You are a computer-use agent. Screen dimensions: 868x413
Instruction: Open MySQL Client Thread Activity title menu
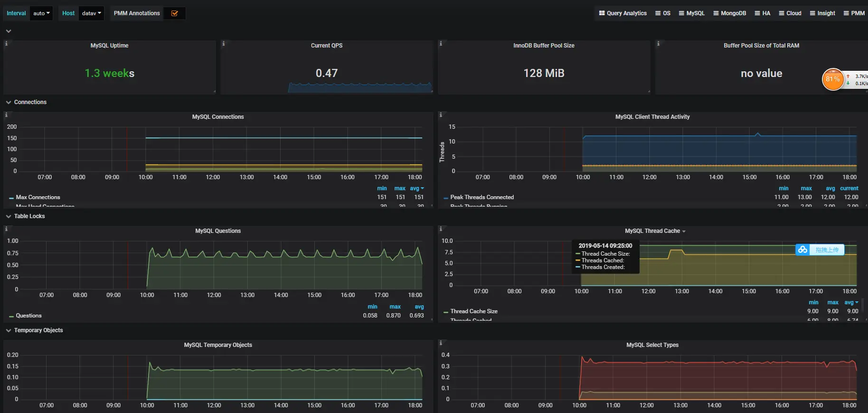[x=652, y=117]
